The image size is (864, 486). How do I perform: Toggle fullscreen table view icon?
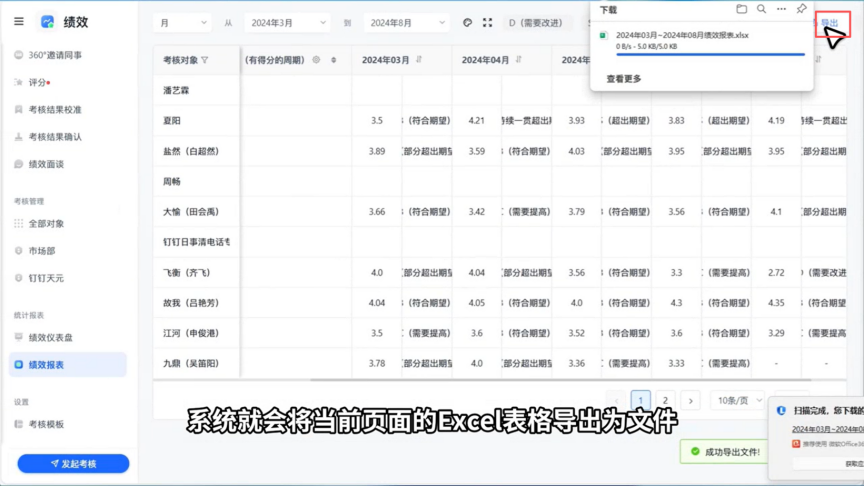(x=488, y=23)
